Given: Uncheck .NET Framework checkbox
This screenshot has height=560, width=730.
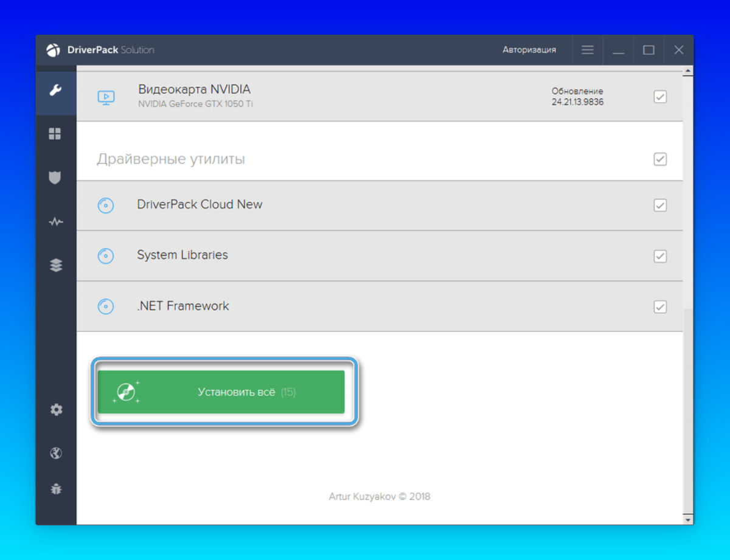Looking at the screenshot, I should click(x=660, y=306).
